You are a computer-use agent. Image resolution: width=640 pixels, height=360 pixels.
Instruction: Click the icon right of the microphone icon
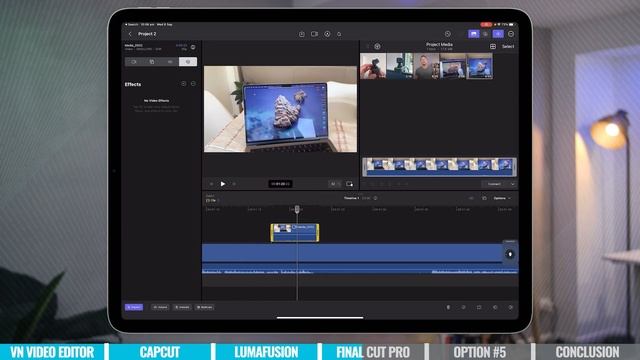pos(464,307)
